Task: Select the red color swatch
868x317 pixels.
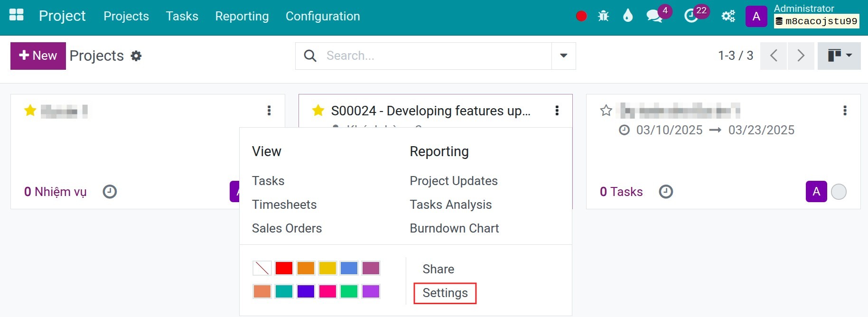Action: (x=284, y=268)
